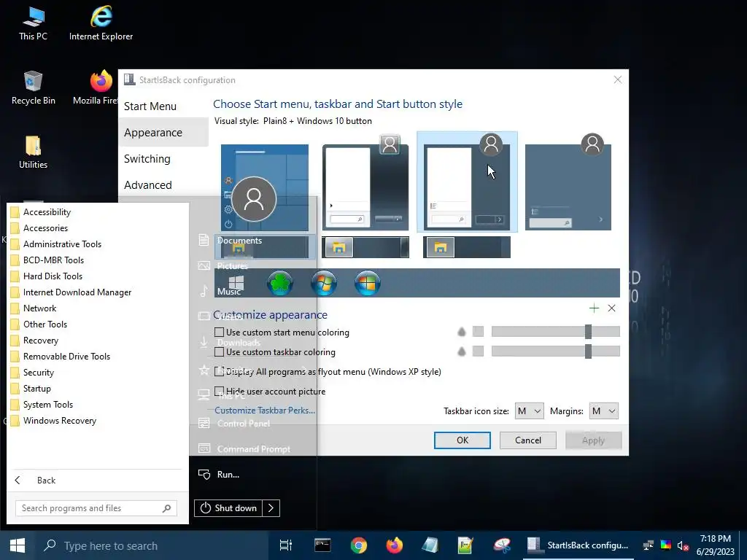The width and height of the screenshot is (747, 560).
Task: Expand Shut down options arrow
Action: [x=271, y=508]
